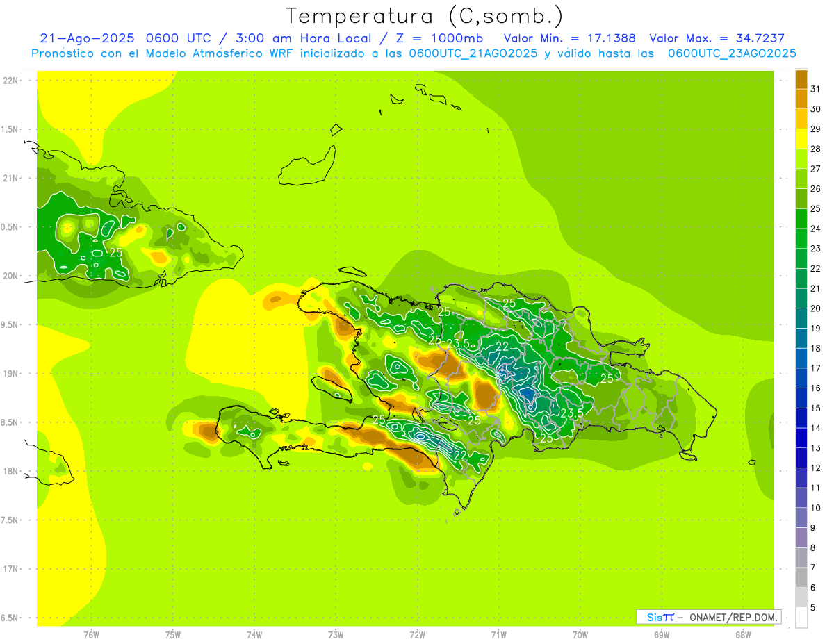Click the legend value 15
Viewport: 834px width, 644px height.
pos(816,408)
